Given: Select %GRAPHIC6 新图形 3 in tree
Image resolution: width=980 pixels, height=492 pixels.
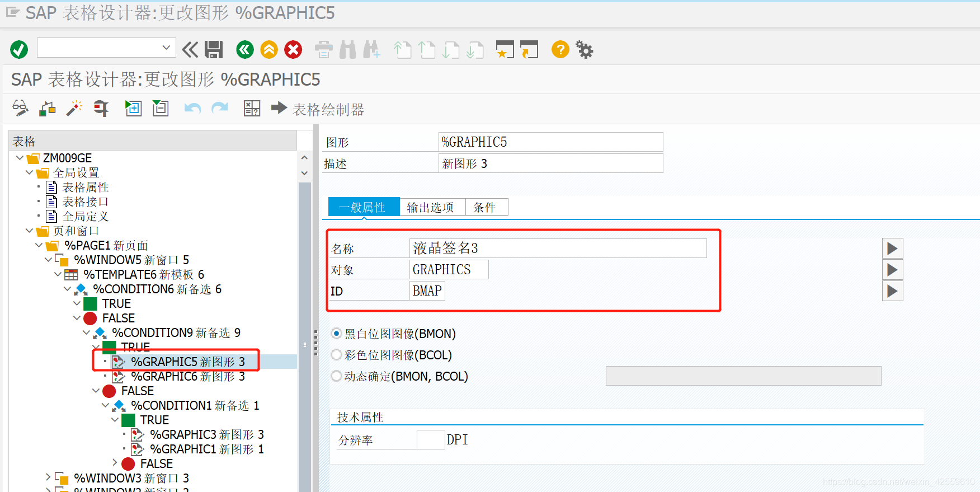Looking at the screenshot, I should (188, 376).
